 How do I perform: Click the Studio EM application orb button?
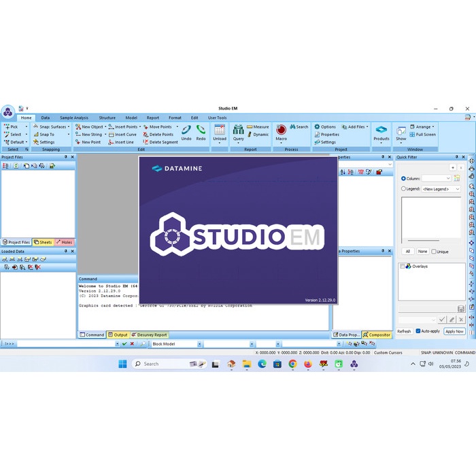[x=8, y=112]
